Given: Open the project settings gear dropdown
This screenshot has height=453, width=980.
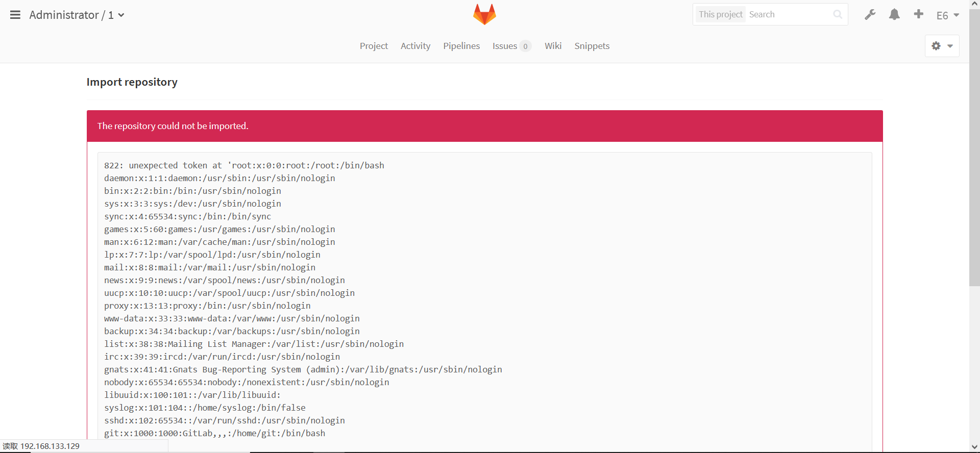Looking at the screenshot, I should (x=942, y=46).
